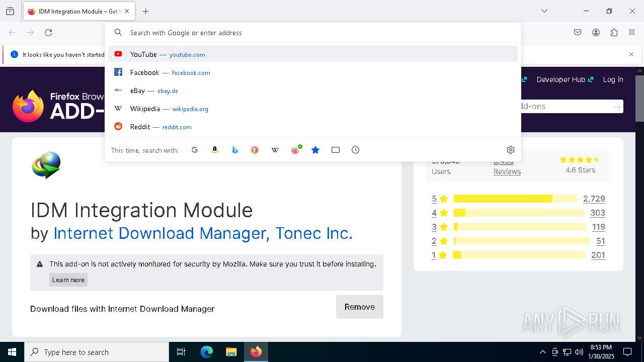Launch Microsoft Edge from taskbar
The width and height of the screenshot is (644, 362).
[x=207, y=352]
